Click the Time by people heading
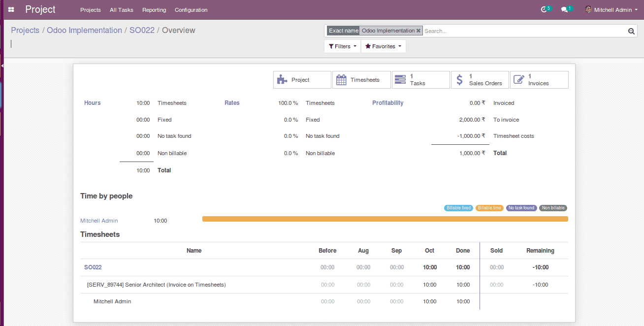The height and width of the screenshot is (326, 644). coord(106,196)
